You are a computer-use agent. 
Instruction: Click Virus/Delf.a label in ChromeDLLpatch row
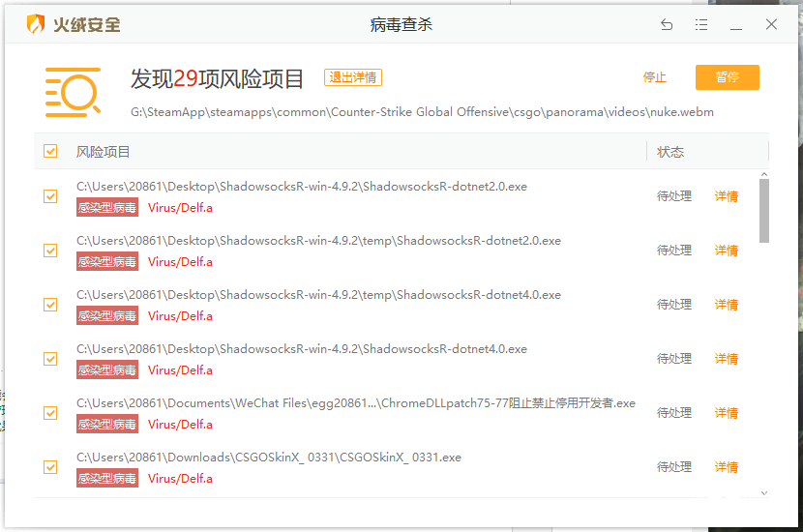[x=180, y=425]
